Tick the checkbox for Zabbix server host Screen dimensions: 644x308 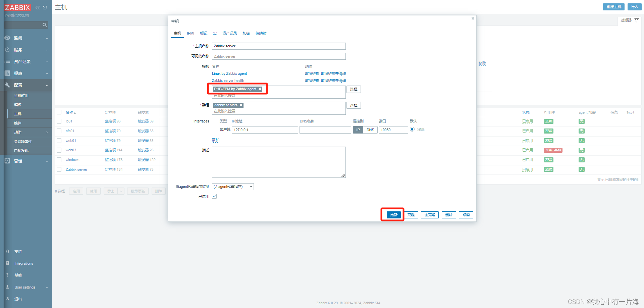(59, 169)
